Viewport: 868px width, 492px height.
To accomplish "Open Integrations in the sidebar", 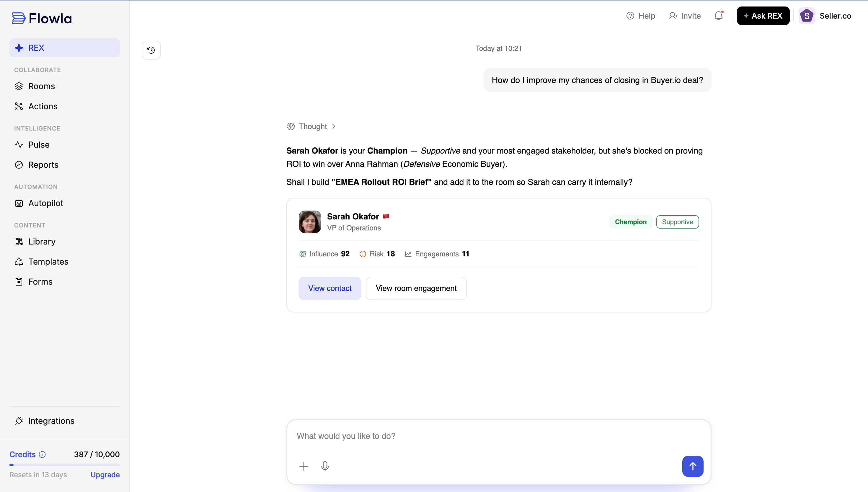I will [64, 420].
